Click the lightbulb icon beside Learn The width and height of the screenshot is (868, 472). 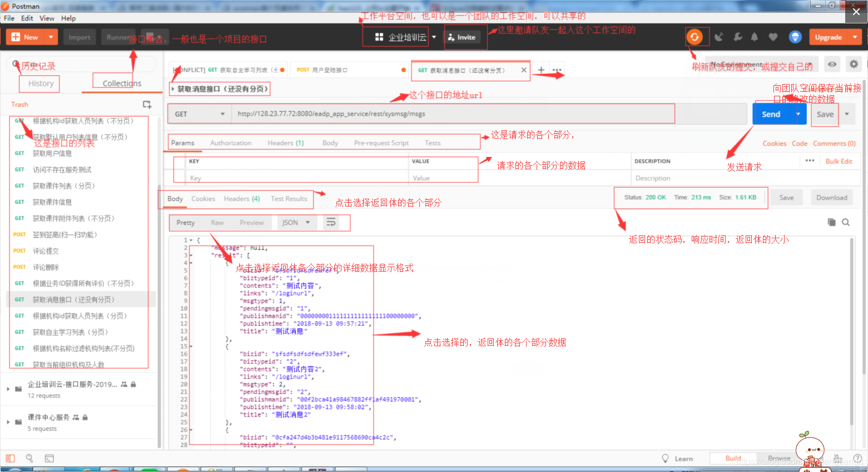(665, 459)
